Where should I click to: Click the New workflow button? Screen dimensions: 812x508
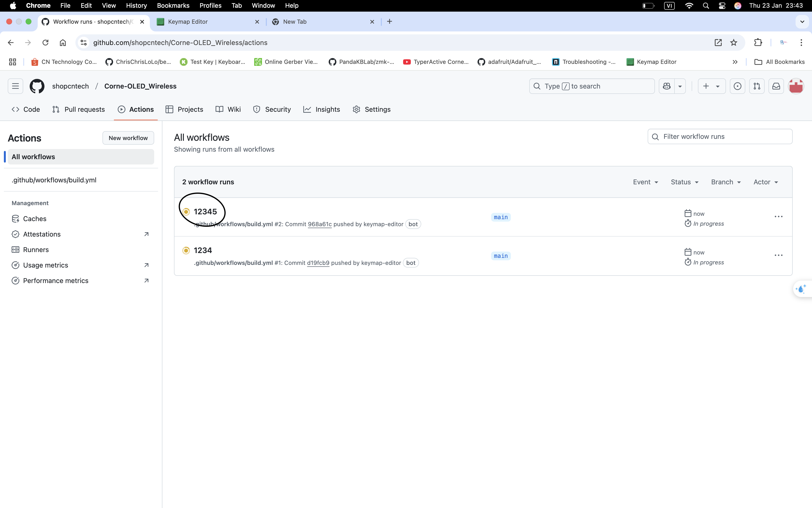128,138
